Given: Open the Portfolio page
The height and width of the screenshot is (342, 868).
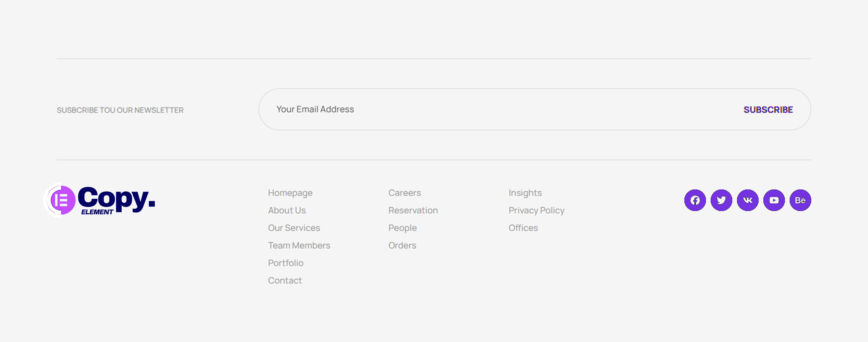Looking at the screenshot, I should (286, 263).
